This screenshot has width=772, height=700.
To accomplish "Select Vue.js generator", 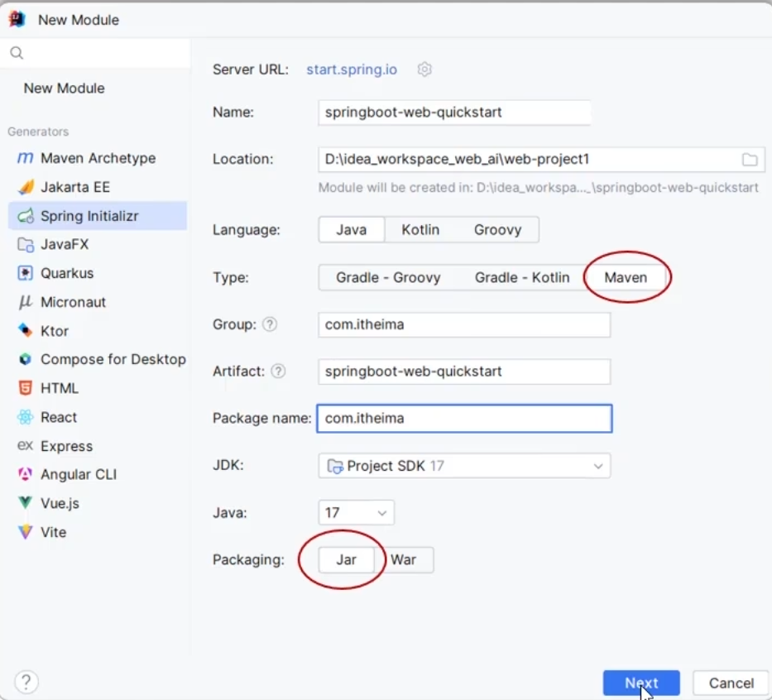I will [98, 503].
